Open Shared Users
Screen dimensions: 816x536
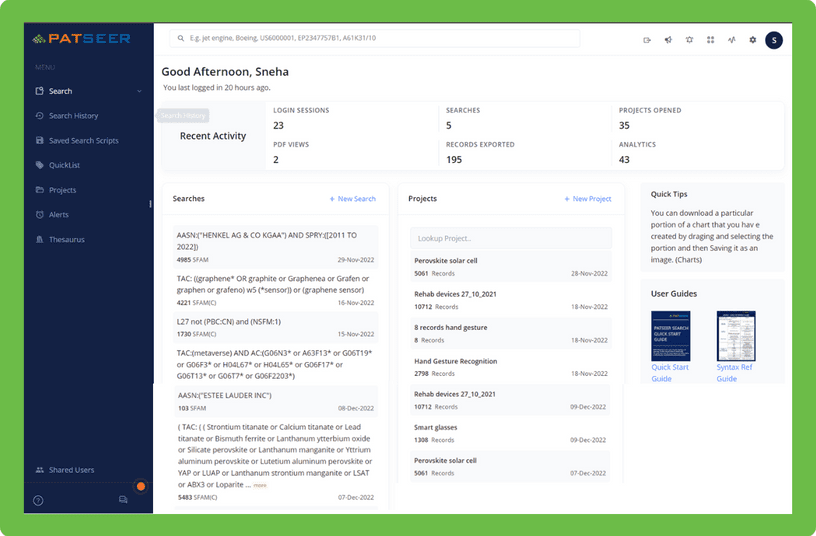tap(71, 470)
